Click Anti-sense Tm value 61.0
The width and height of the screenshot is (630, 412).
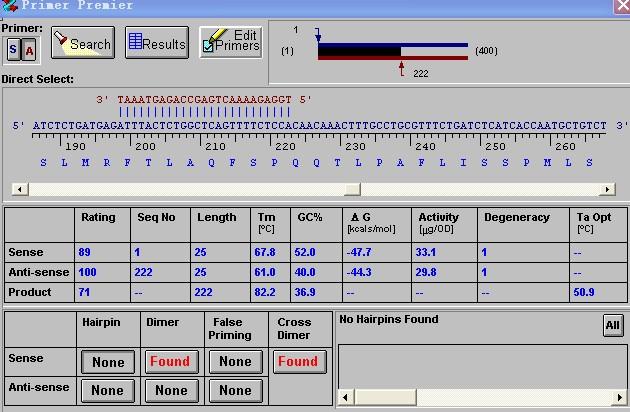pos(265,273)
